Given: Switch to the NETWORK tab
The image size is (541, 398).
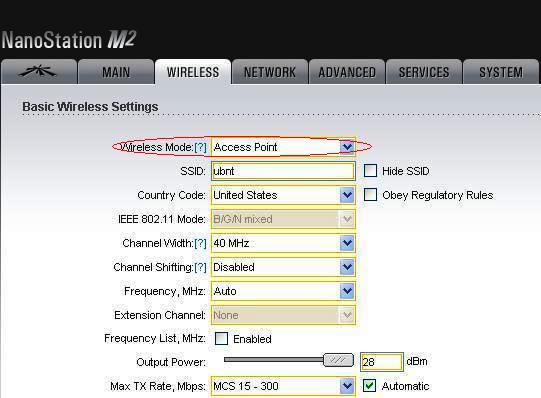Looking at the screenshot, I should [x=270, y=72].
